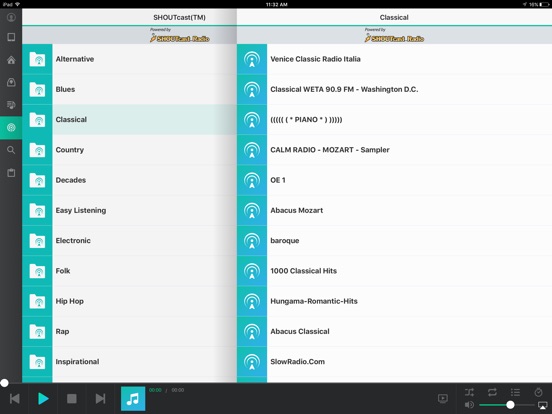Image resolution: width=552 pixels, height=414 pixels.
Task: Open the Folk genre
Action: pyautogui.click(x=129, y=271)
